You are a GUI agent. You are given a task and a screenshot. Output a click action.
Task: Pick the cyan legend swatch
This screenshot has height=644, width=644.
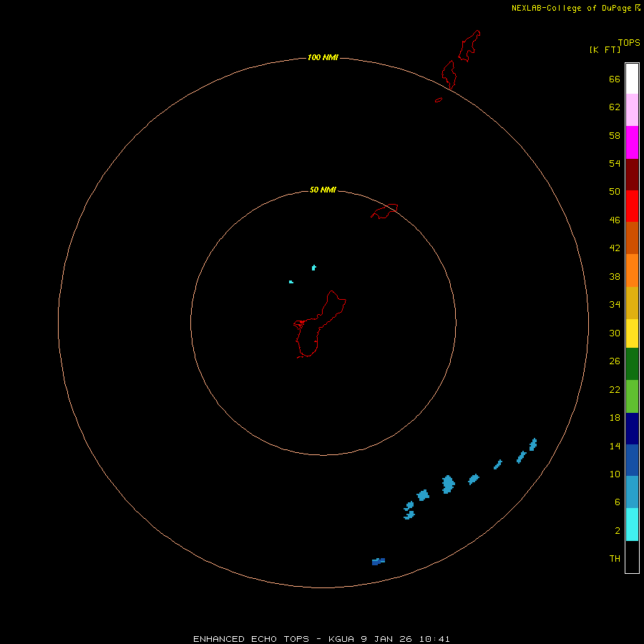(x=632, y=525)
